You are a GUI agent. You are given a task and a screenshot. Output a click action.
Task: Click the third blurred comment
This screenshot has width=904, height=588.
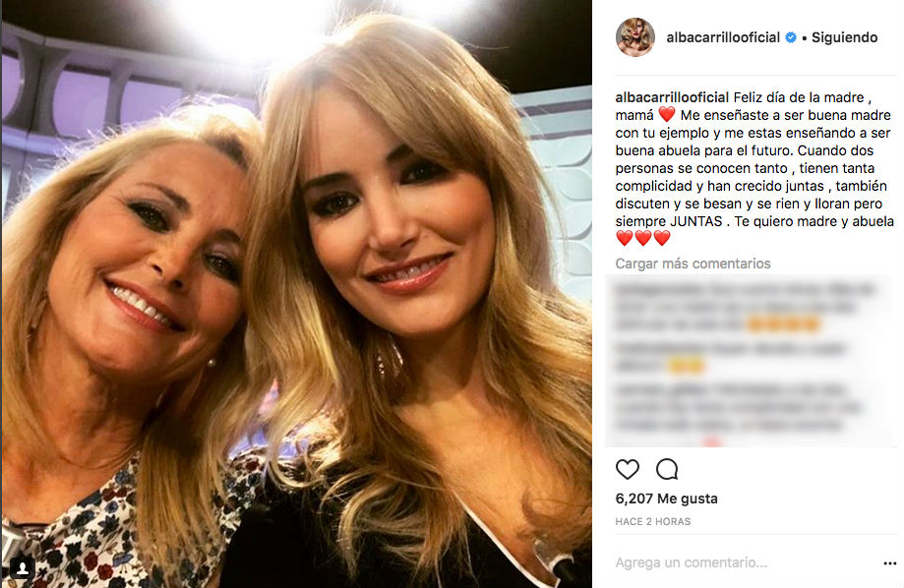tap(738, 407)
